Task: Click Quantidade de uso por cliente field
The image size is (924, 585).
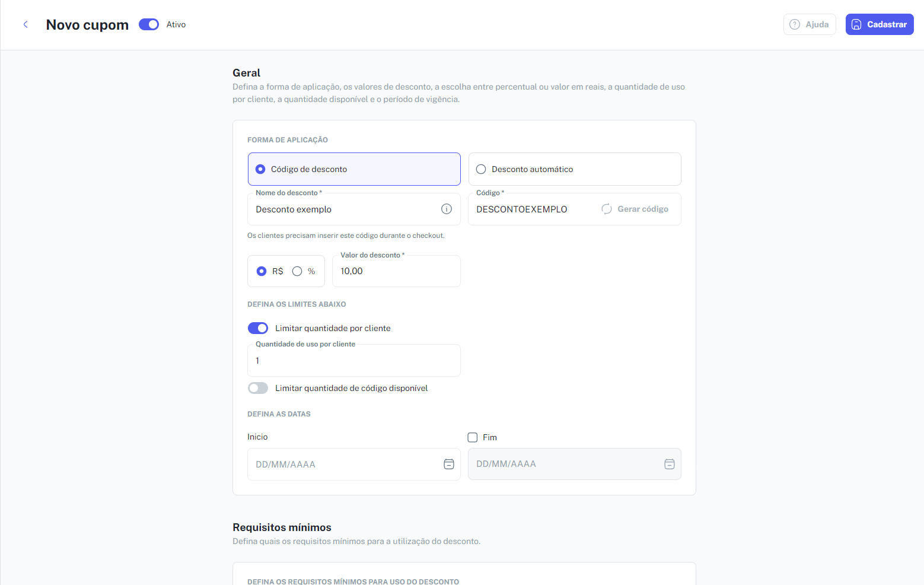Action: click(354, 360)
